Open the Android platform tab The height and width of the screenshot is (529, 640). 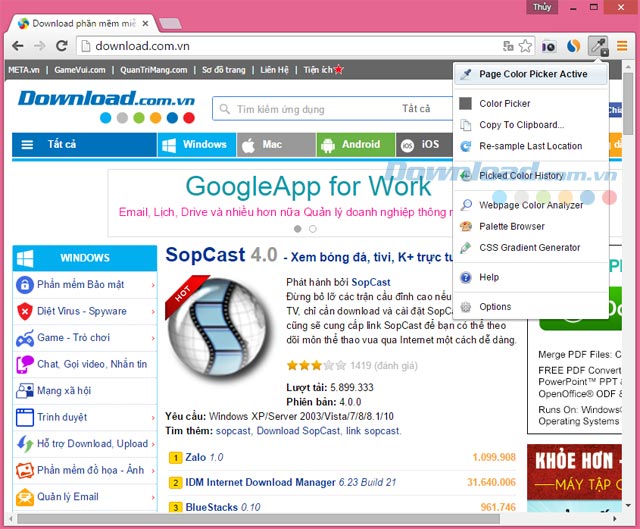point(355,144)
